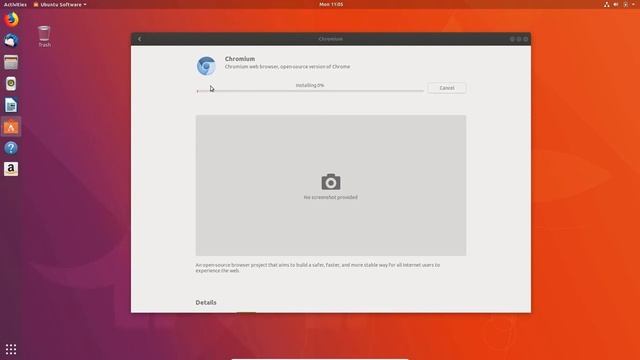Open LibreOffice Writer from the dock
Viewport: 640px width, 360px height.
tap(11, 105)
